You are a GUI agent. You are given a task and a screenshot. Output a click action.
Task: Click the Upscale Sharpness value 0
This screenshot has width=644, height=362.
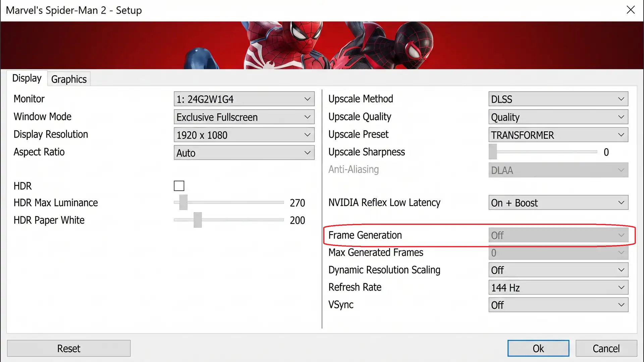(606, 152)
